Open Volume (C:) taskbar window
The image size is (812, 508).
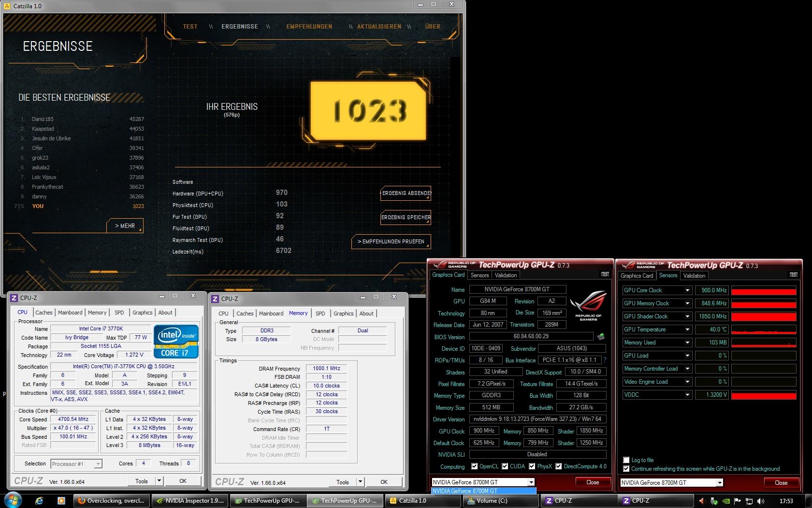click(x=501, y=501)
